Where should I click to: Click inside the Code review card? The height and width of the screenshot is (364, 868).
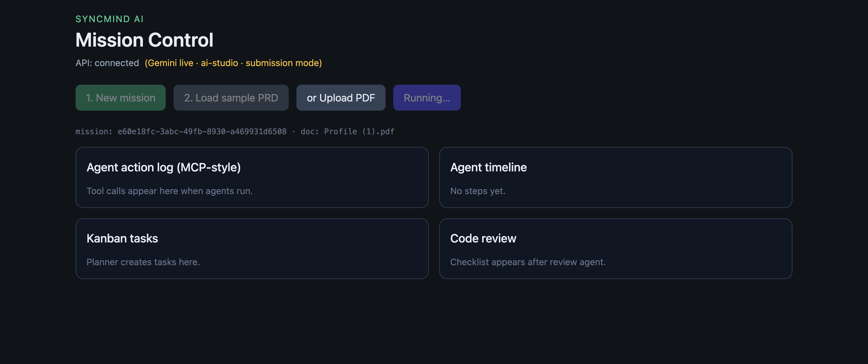tap(615, 248)
